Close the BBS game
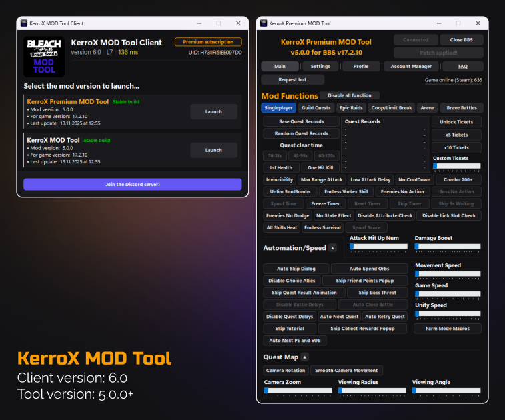This screenshot has height=420, width=505. [x=461, y=40]
